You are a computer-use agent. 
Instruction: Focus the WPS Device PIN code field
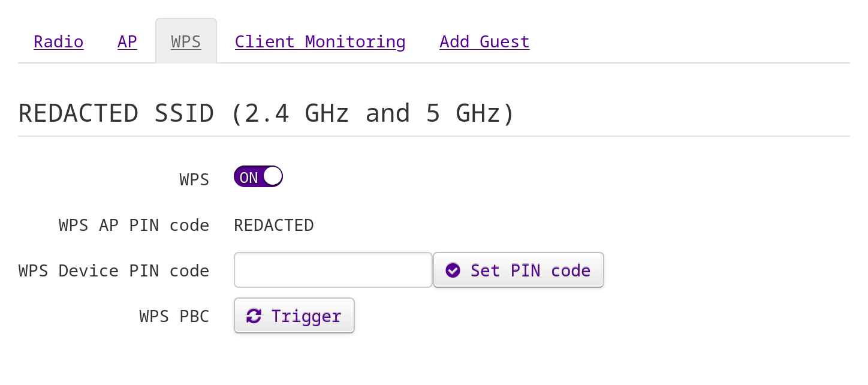pyautogui.click(x=333, y=270)
